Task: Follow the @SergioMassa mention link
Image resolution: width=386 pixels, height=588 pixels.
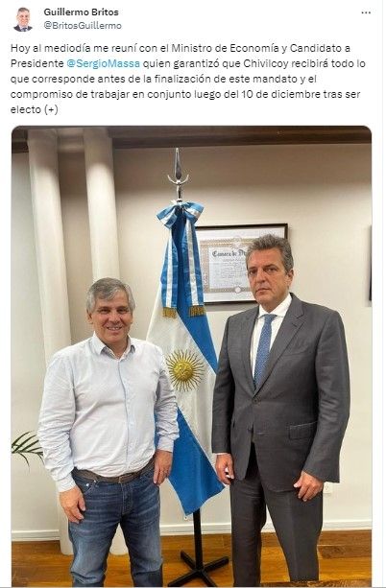Action: 104,63
